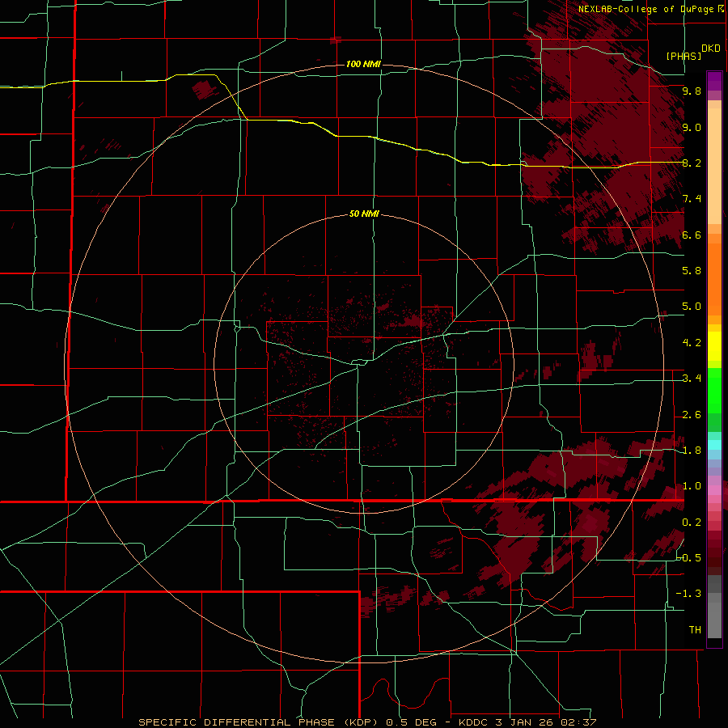The width and height of the screenshot is (728, 728).
Task: Click the 9.0 value on the color scale
Action: [692, 127]
